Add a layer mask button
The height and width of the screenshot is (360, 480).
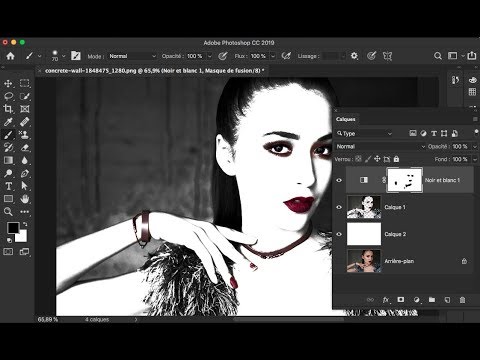(401, 300)
